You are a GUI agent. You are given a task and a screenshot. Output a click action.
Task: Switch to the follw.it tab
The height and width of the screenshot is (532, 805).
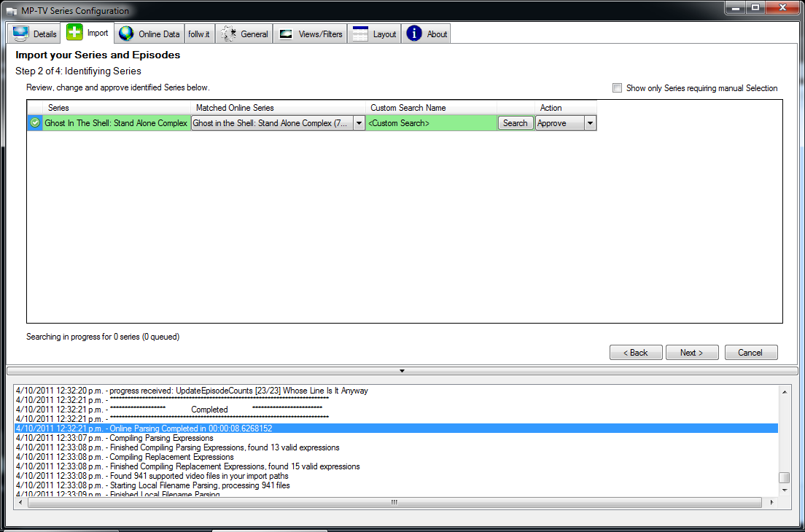198,34
